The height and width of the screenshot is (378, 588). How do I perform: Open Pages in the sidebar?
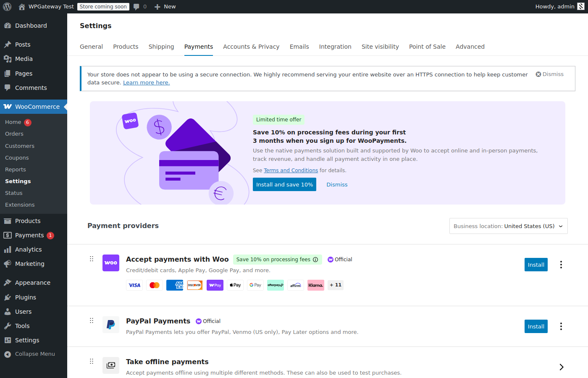coord(34,73)
